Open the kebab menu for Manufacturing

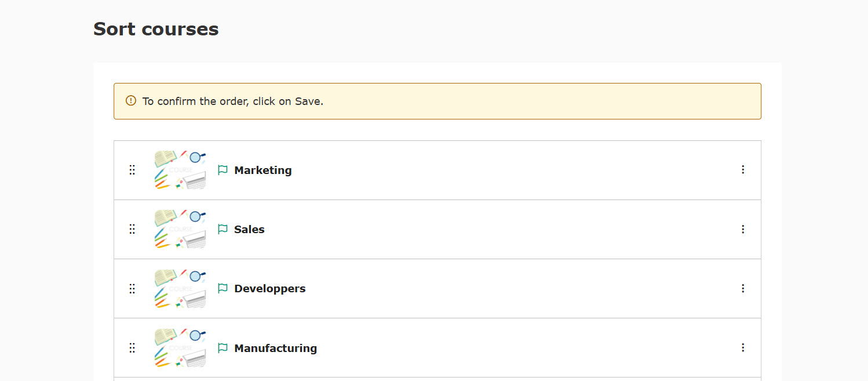tap(743, 347)
